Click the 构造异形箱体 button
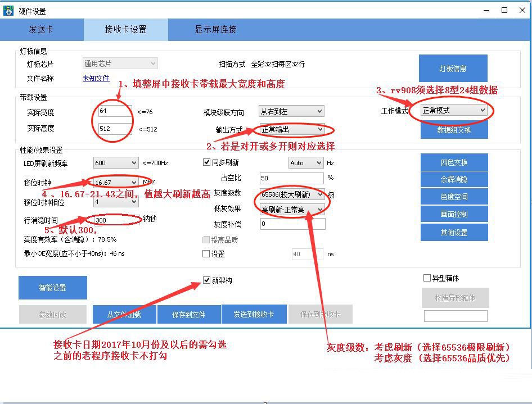This screenshot has height=404, width=532. click(456, 298)
